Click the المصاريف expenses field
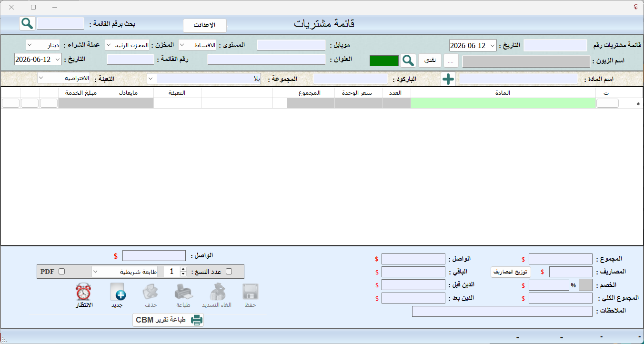 point(571,272)
